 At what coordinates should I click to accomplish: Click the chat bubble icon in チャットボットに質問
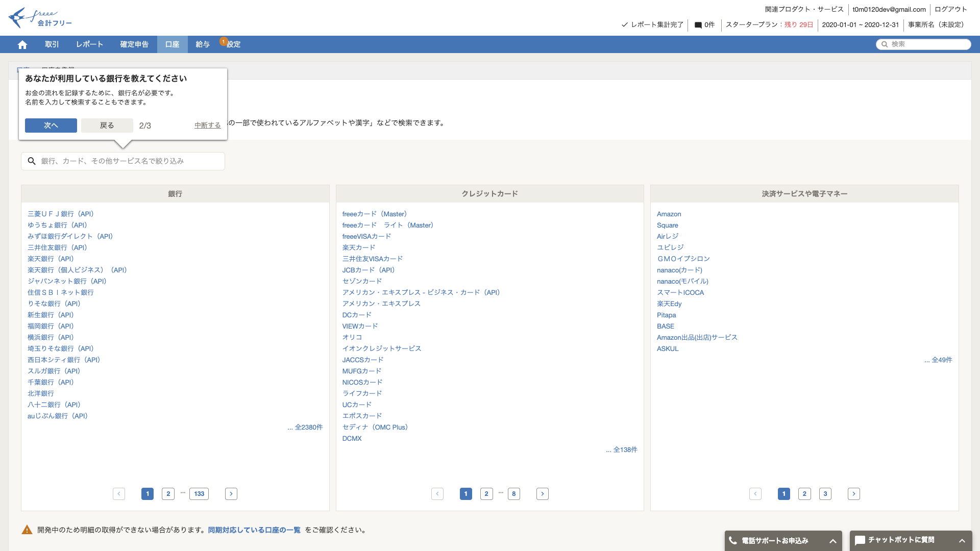(860, 540)
